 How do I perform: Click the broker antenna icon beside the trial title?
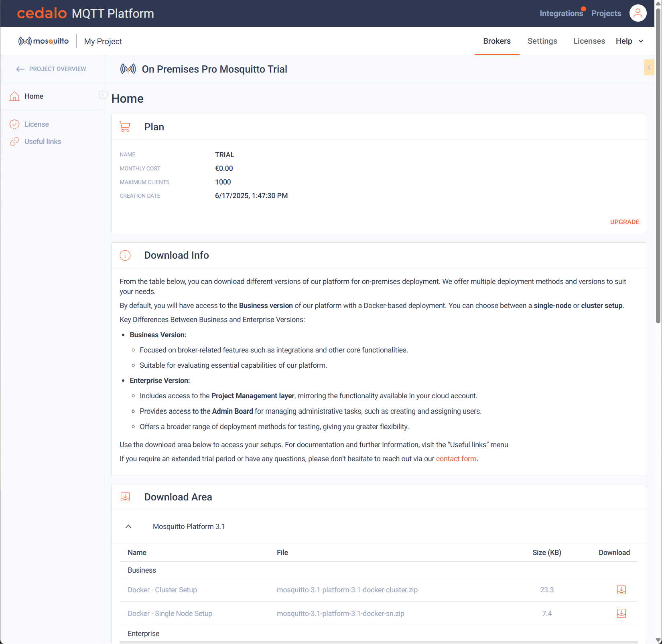tap(128, 69)
